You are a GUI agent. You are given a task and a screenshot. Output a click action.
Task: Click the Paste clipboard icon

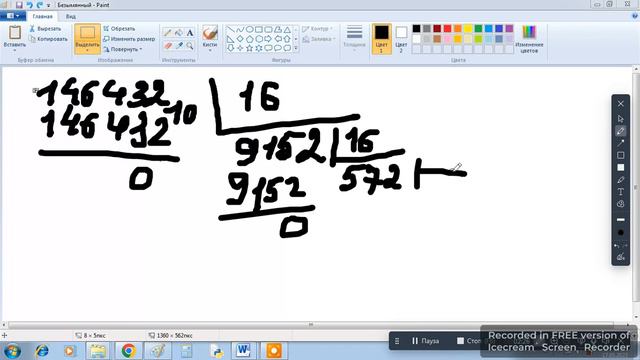(x=15, y=32)
